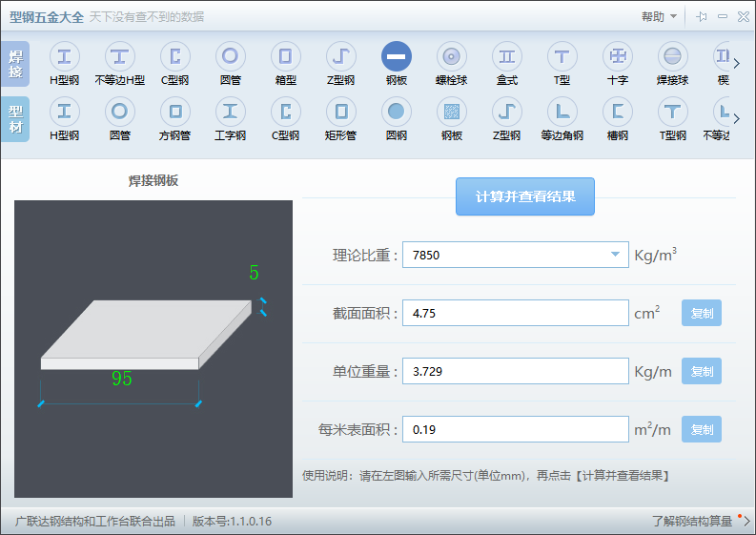The height and width of the screenshot is (535, 756).
Task: Pick the 十字 cross section icon
Action: [x=618, y=57]
